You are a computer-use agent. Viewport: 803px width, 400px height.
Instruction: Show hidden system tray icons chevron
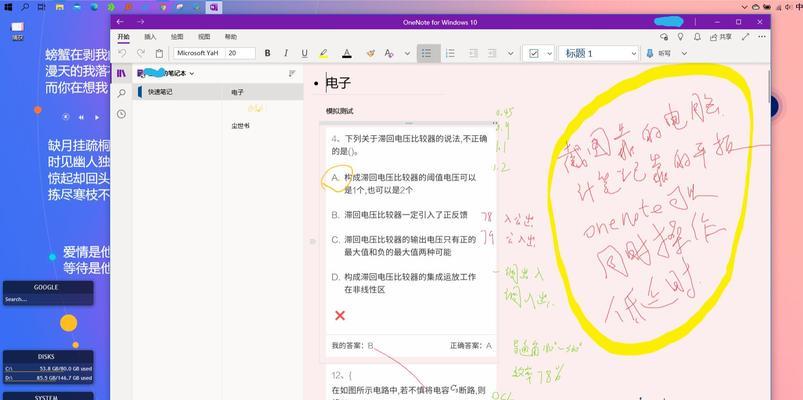(745, 7)
